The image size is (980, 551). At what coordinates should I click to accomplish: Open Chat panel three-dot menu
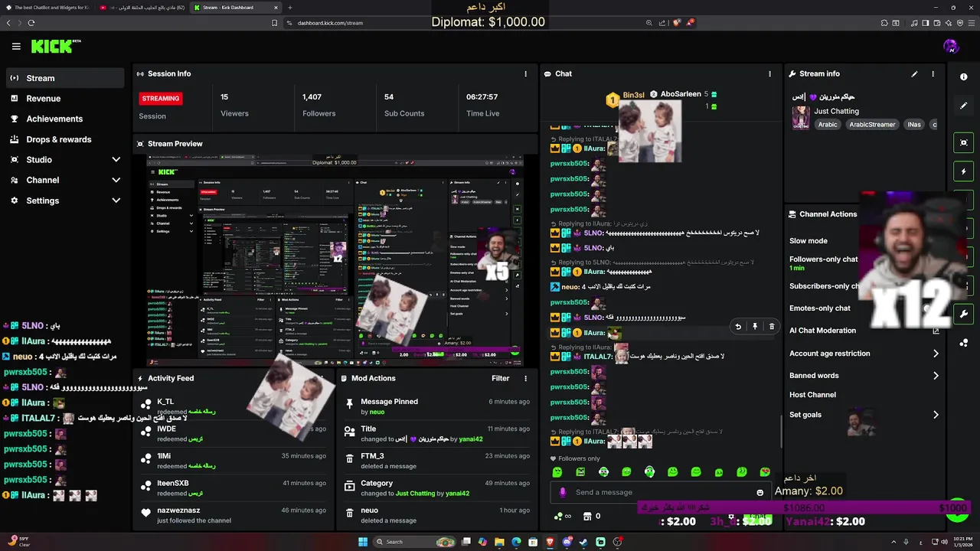point(769,74)
